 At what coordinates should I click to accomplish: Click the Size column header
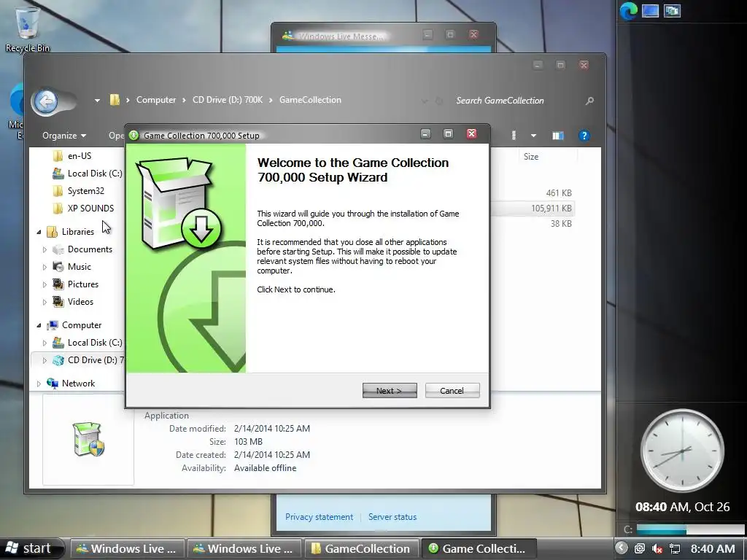pyautogui.click(x=531, y=157)
